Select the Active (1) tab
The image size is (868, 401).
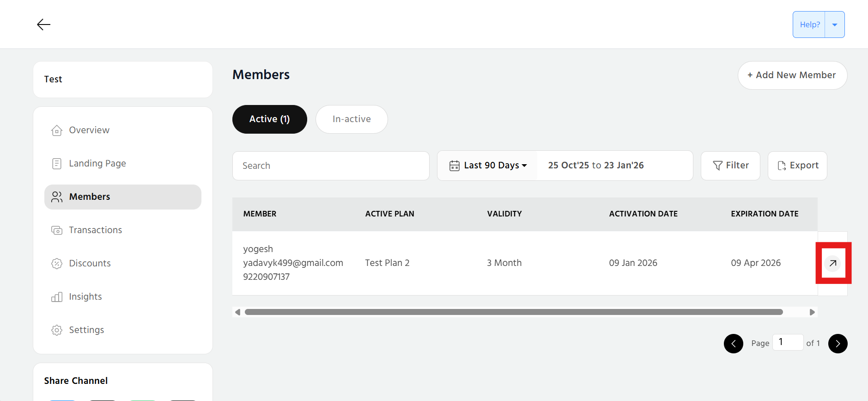click(x=269, y=119)
